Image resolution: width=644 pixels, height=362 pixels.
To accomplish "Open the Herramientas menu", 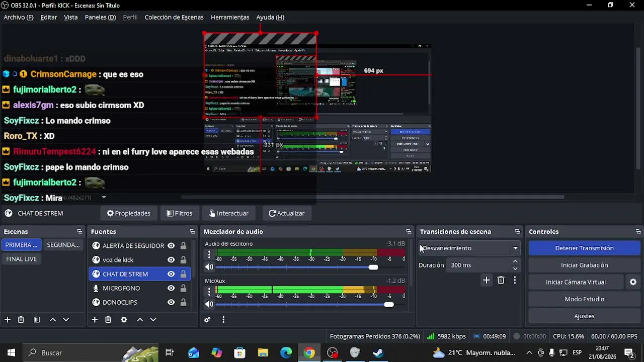I will point(230,17).
